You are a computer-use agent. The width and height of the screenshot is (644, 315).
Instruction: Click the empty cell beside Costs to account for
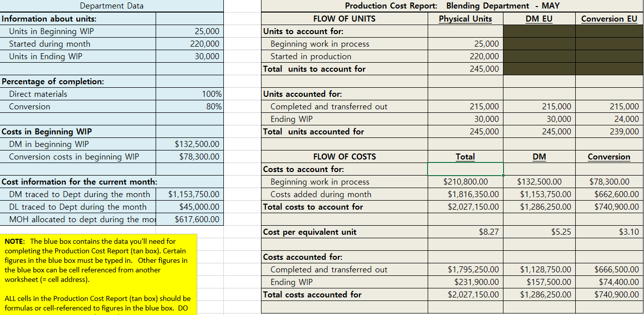coord(465,169)
